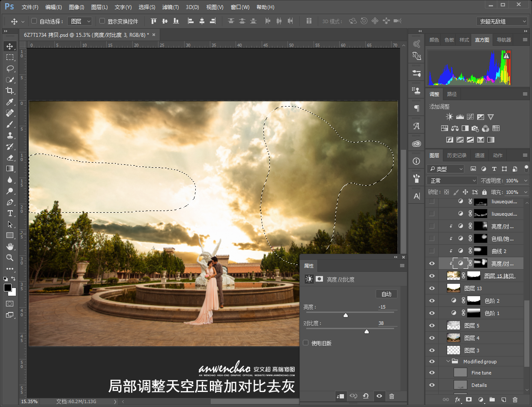Screen dimensions: 532x407
Task: Check the 使用旧版 option
Action: (306, 343)
